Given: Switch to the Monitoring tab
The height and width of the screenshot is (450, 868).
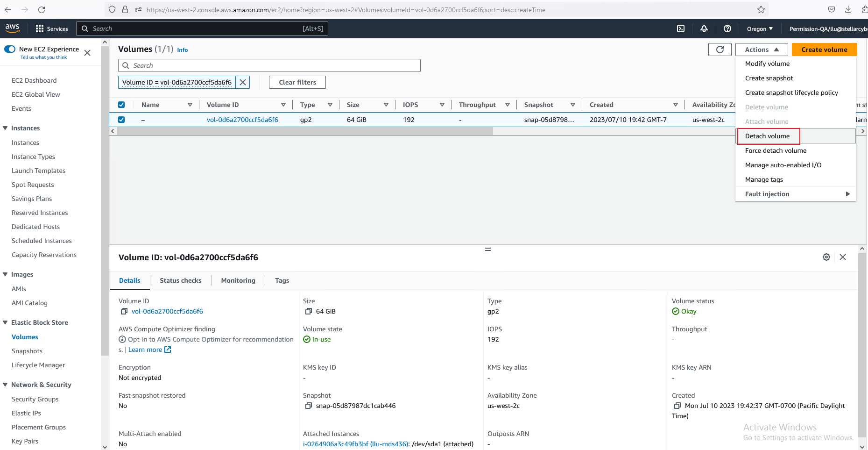Looking at the screenshot, I should pyautogui.click(x=238, y=280).
